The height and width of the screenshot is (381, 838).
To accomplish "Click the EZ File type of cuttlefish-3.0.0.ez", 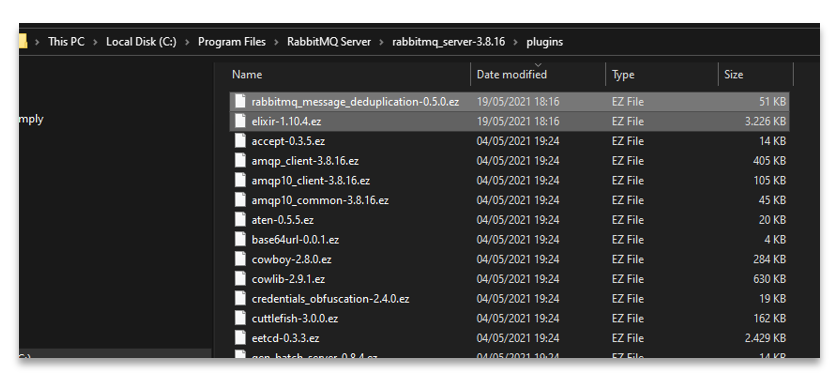I will (627, 318).
